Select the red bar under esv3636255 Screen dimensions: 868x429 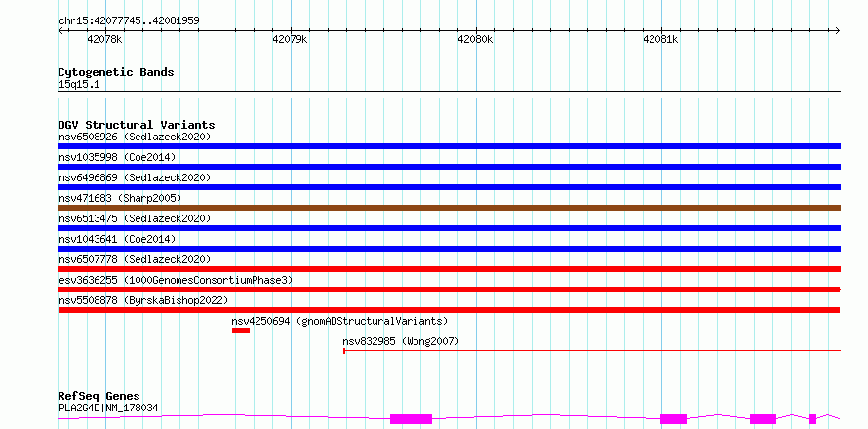point(449,290)
